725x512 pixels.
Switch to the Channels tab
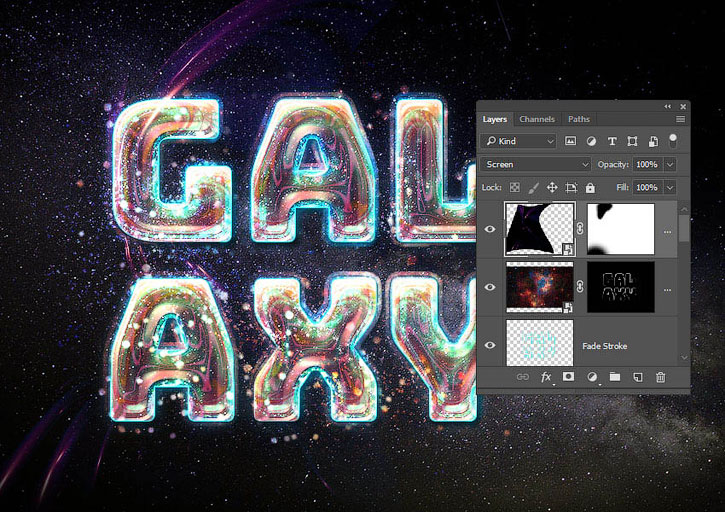tap(536, 119)
